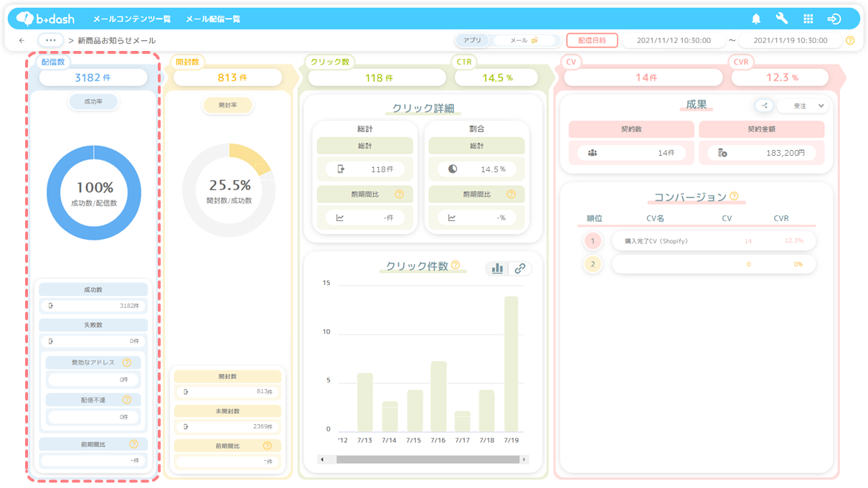Select the メール toggle option
868x488 pixels.
[524, 41]
